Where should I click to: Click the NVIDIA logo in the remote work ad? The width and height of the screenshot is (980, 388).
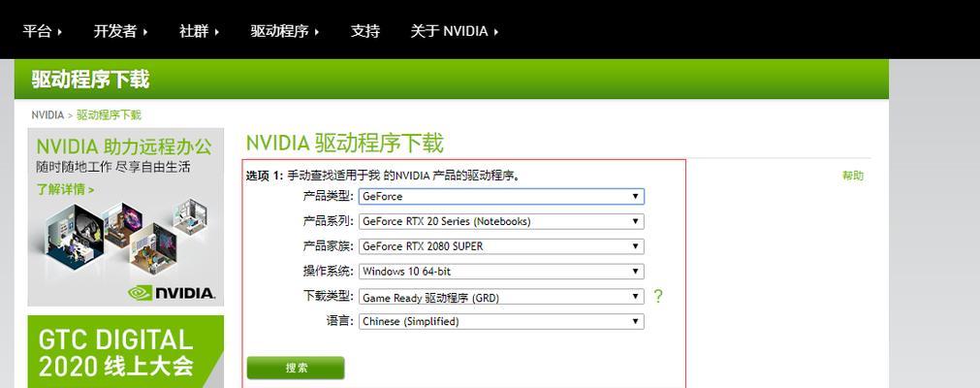pyautogui.click(x=172, y=293)
